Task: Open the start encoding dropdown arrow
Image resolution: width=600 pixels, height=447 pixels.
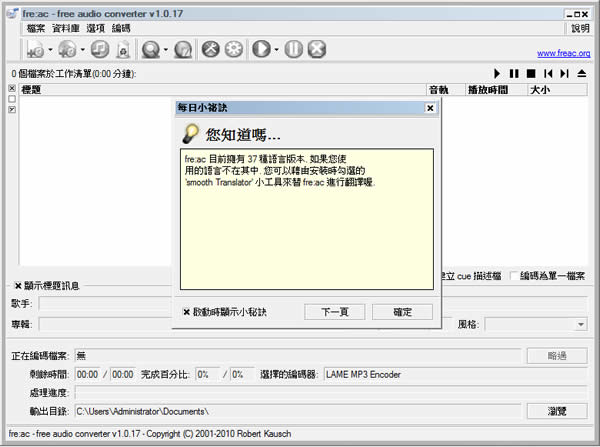Action: click(276, 50)
